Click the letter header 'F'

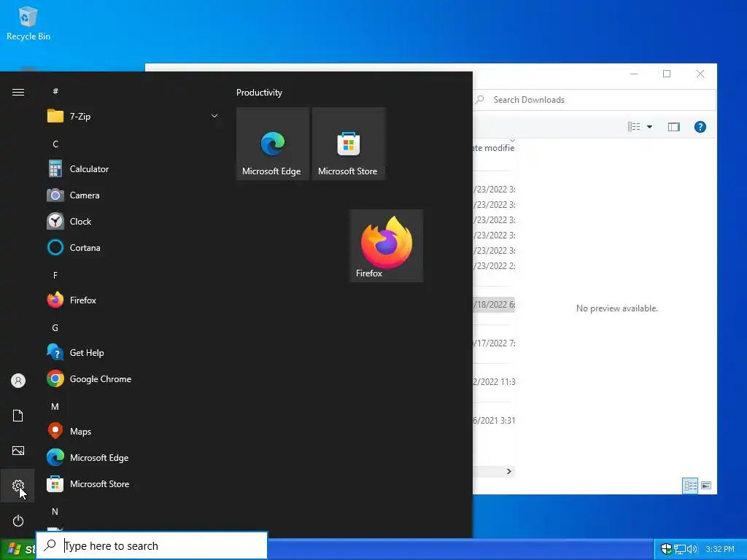[x=55, y=275]
